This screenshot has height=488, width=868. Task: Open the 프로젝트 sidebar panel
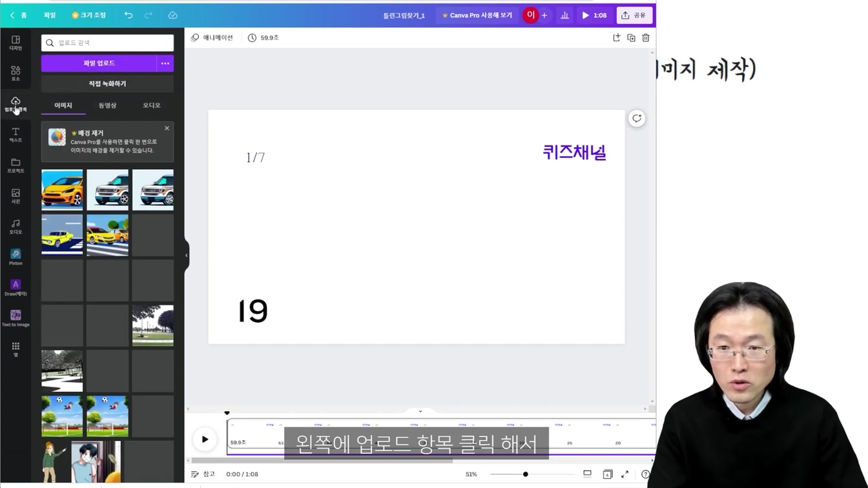point(15,165)
